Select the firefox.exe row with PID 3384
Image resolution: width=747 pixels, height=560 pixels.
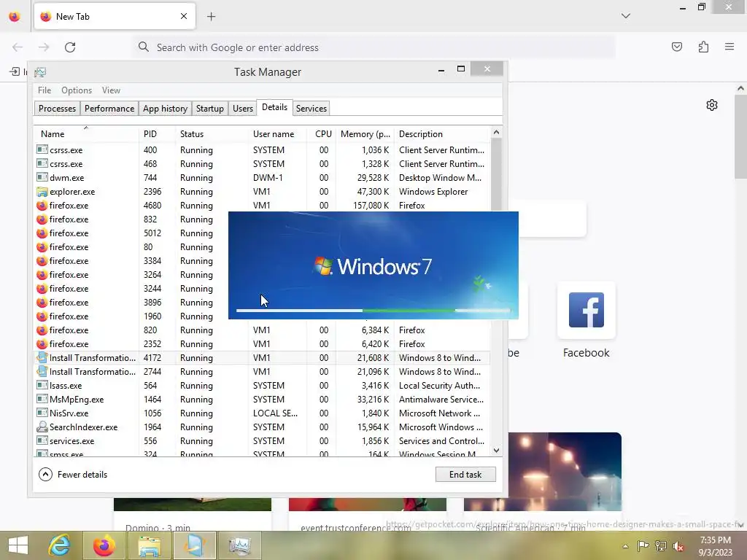tap(131, 260)
